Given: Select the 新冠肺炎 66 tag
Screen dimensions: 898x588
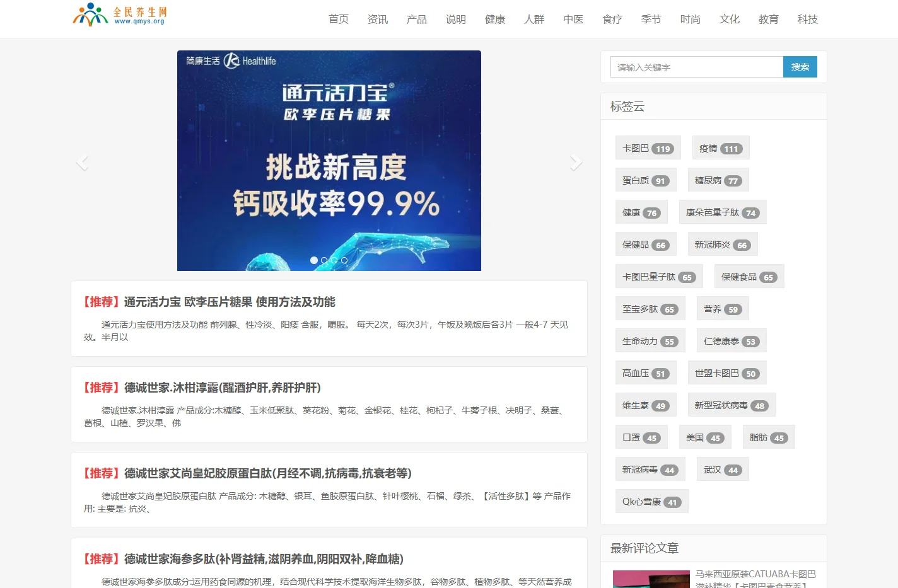Looking at the screenshot, I should (723, 245).
